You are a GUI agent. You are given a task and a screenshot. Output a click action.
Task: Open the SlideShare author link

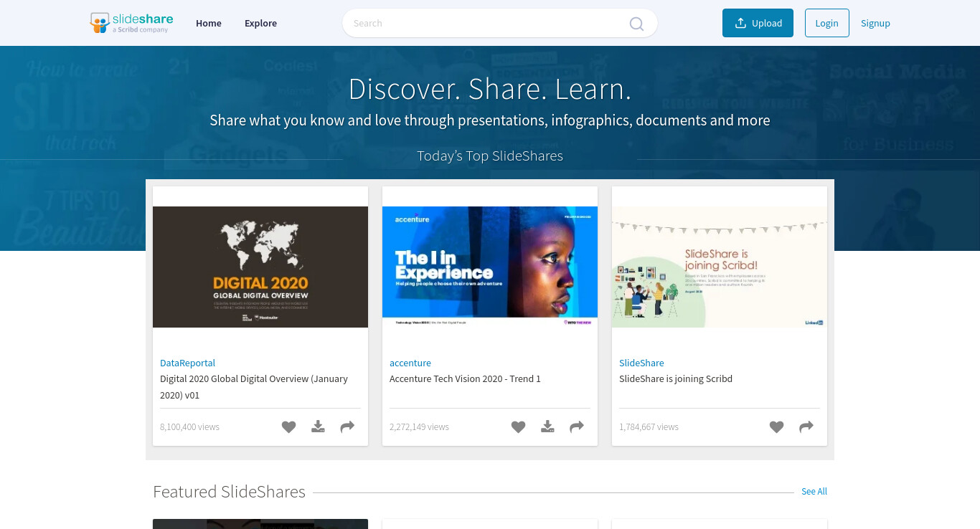click(641, 363)
